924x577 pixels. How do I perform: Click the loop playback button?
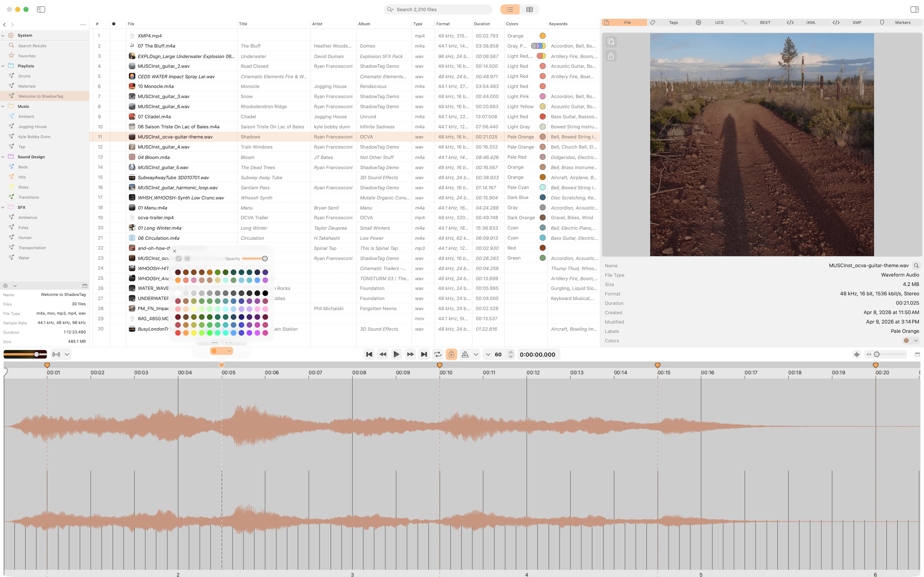point(438,354)
